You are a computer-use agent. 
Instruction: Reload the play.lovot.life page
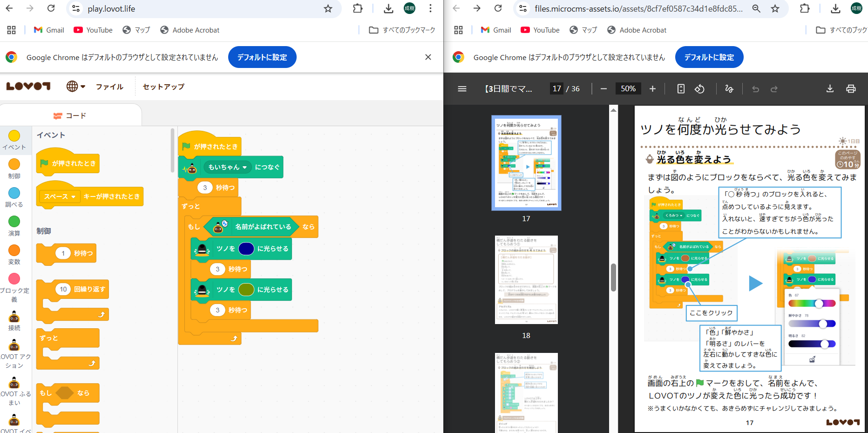[51, 8]
